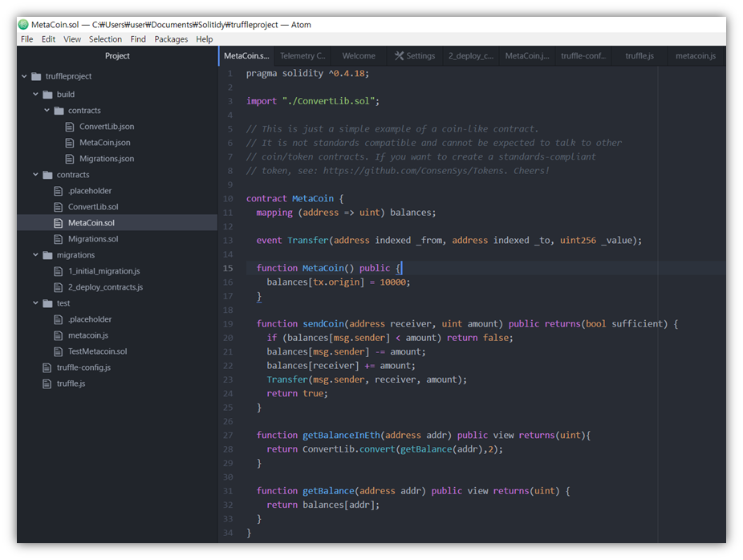The width and height of the screenshot is (743, 560).
Task: Open the contracts .placeholder file
Action: 90,191
